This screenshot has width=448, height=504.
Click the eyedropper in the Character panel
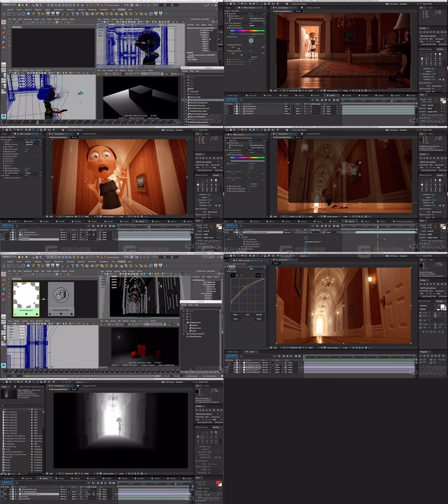click(439, 306)
